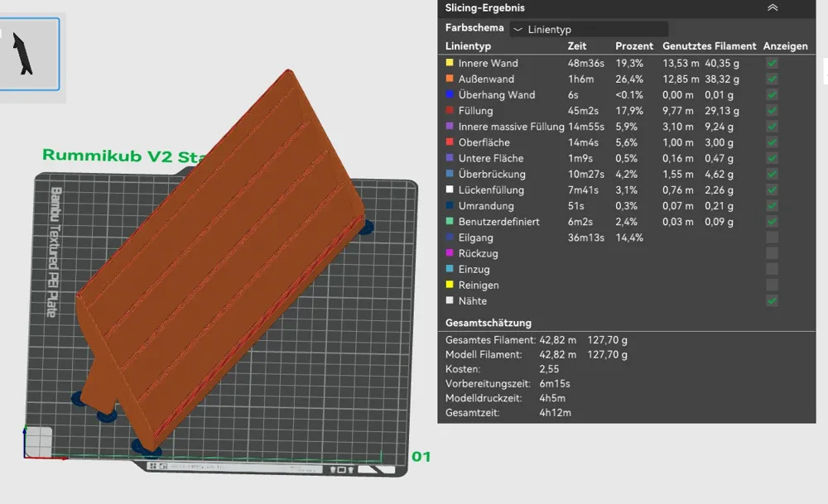Image resolution: width=828 pixels, height=504 pixels.
Task: Toggle Innere massive Füllung checkbox
Action: coord(772,126)
